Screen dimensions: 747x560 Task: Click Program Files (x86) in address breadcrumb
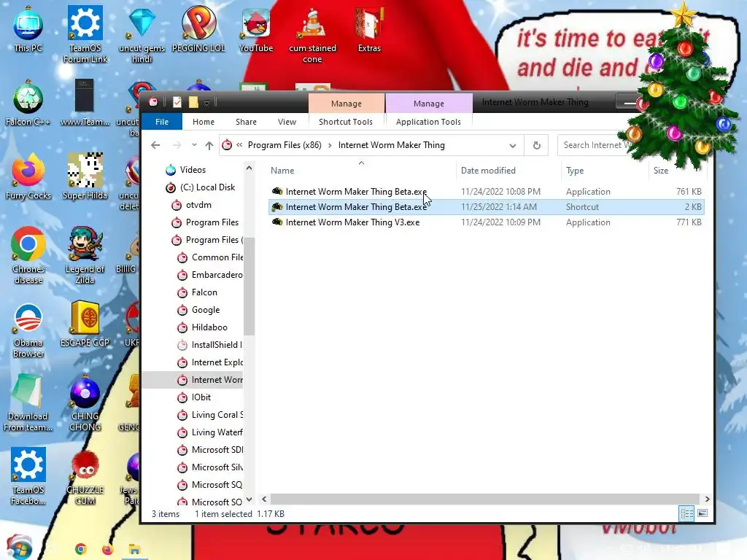285,145
